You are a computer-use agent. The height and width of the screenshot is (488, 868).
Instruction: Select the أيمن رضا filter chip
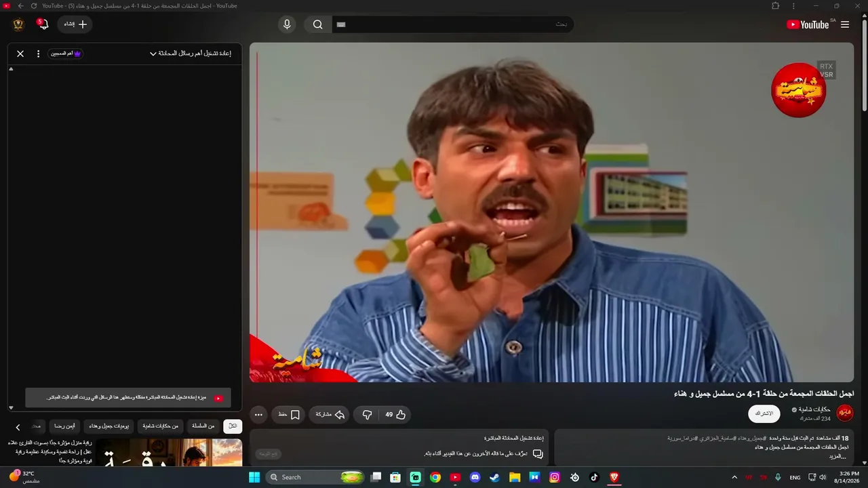(64, 426)
